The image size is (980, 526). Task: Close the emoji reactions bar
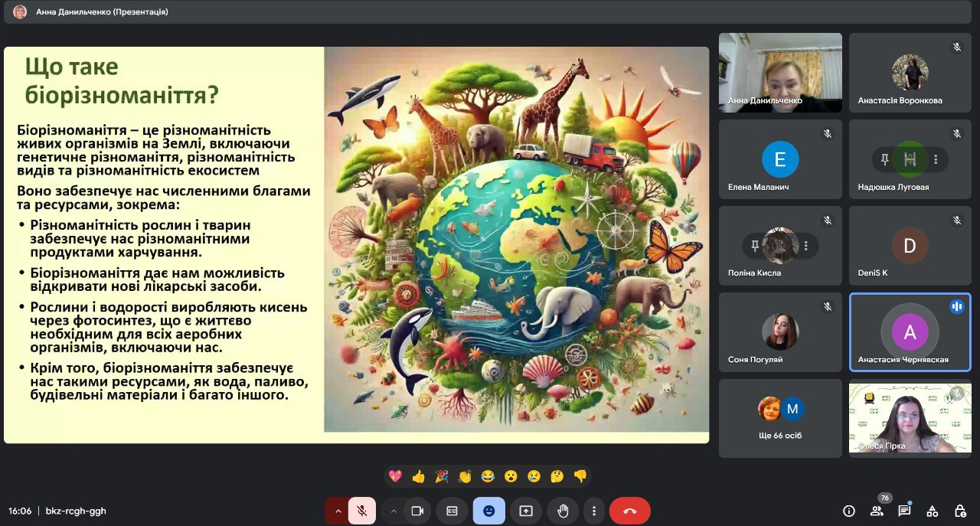[x=488, y=511]
